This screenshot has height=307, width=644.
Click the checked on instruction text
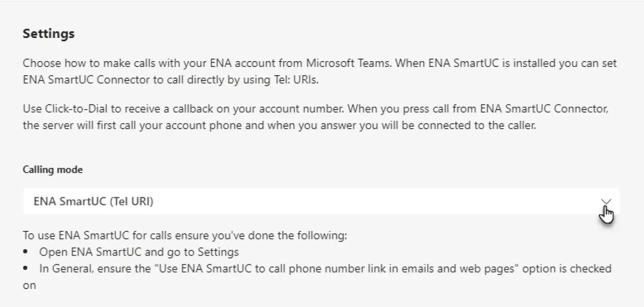(29, 285)
